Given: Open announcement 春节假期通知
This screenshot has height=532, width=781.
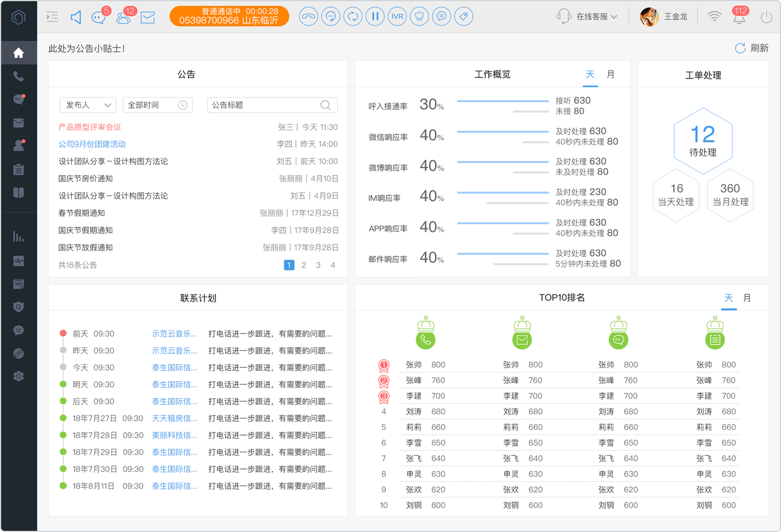Looking at the screenshot, I should (x=82, y=213).
